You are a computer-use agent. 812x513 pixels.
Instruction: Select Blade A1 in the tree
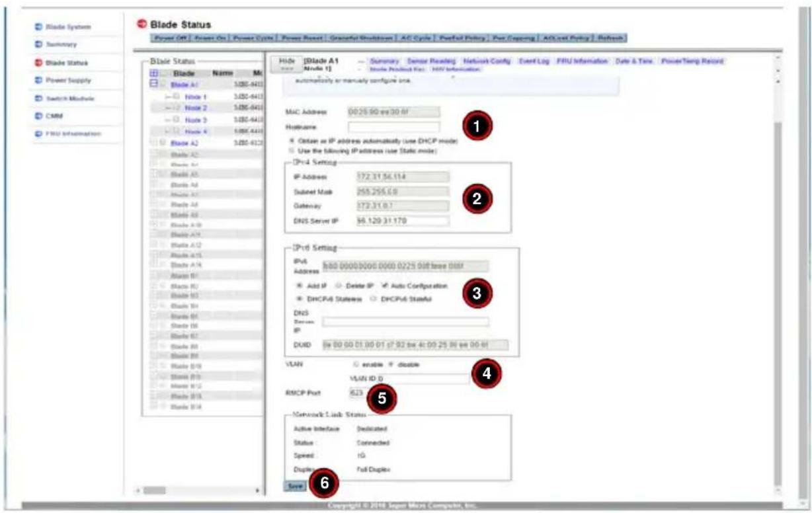(x=184, y=85)
